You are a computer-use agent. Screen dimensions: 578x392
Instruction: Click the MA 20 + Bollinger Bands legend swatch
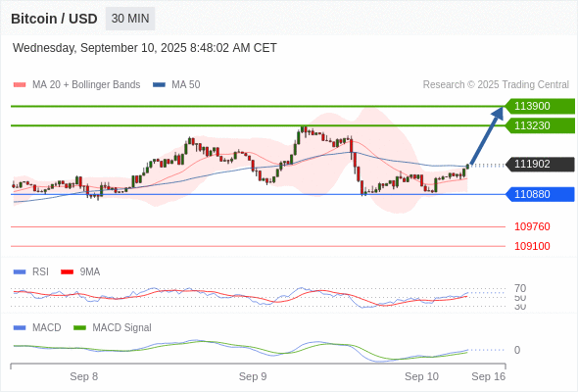(x=20, y=85)
